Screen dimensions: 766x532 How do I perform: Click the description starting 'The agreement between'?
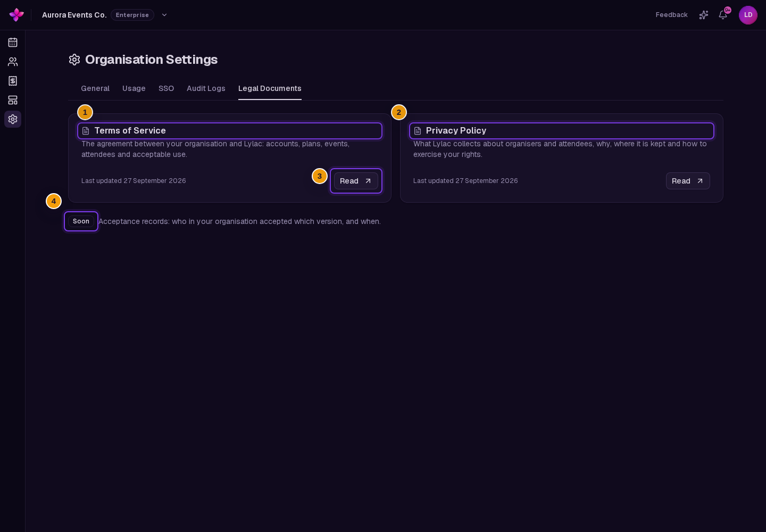click(215, 149)
